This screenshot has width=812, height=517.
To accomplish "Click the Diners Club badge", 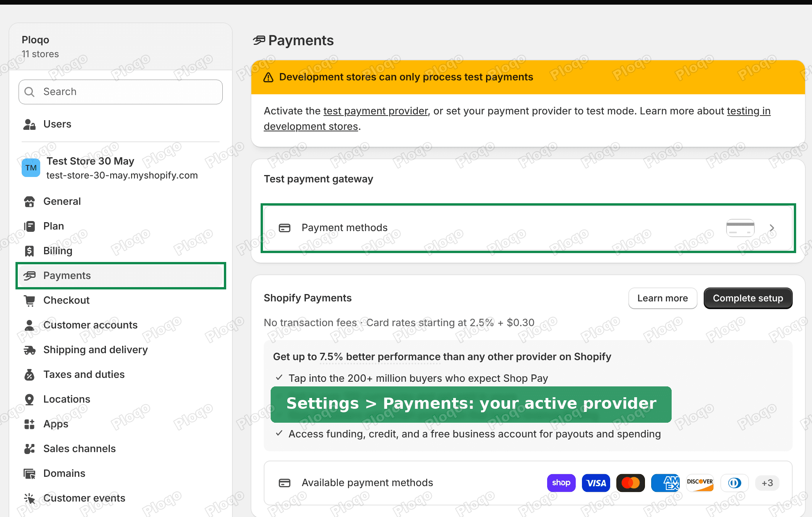I will coord(734,483).
